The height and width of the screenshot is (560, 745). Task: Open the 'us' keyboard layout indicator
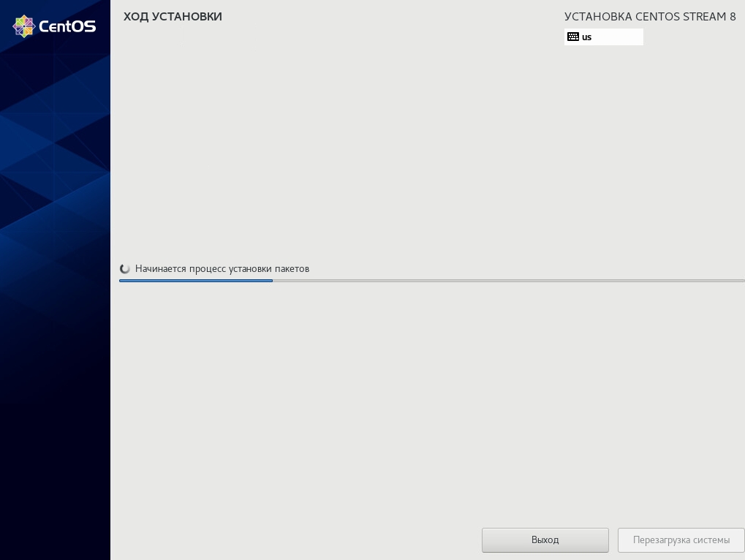point(603,37)
